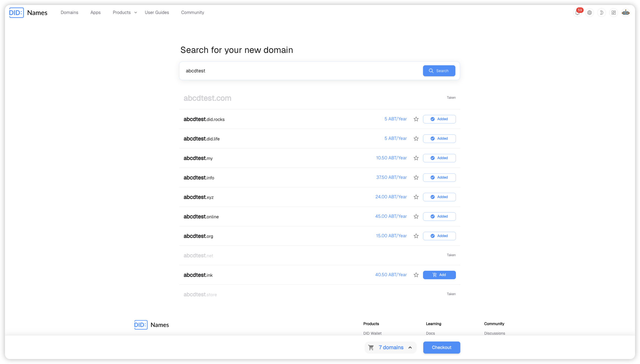Add abcdtest.ink to cart
This screenshot has height=364, width=640.
coord(439,275)
